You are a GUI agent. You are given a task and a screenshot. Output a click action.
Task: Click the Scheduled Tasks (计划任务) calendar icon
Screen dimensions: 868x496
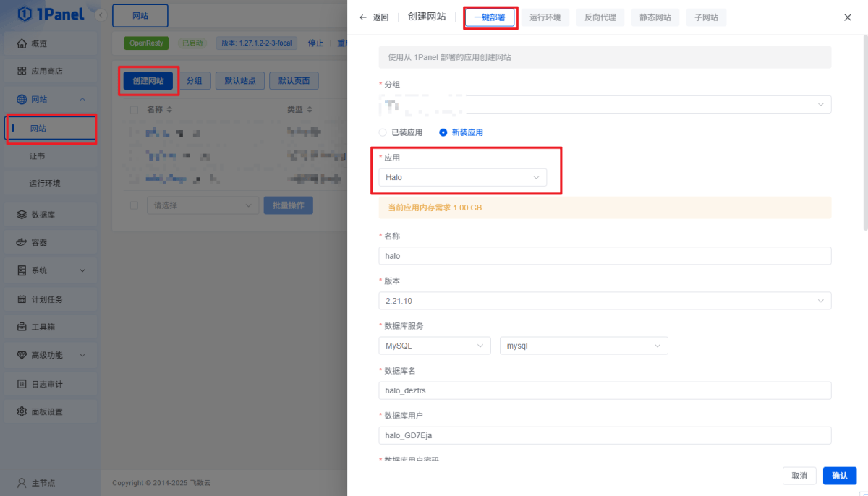[22, 299]
